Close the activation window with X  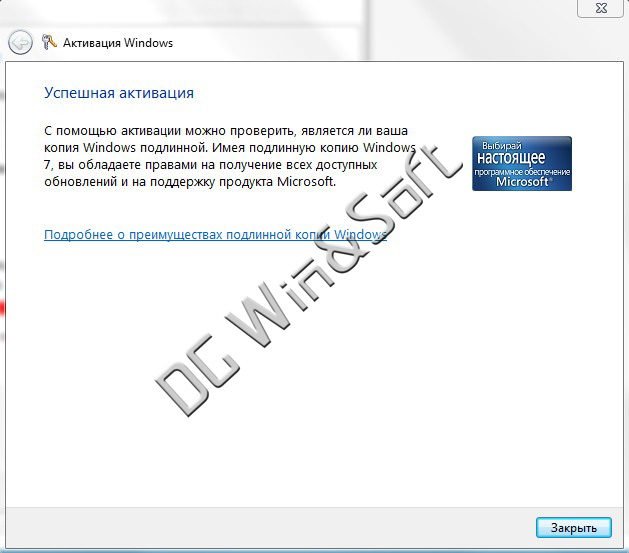click(601, 8)
